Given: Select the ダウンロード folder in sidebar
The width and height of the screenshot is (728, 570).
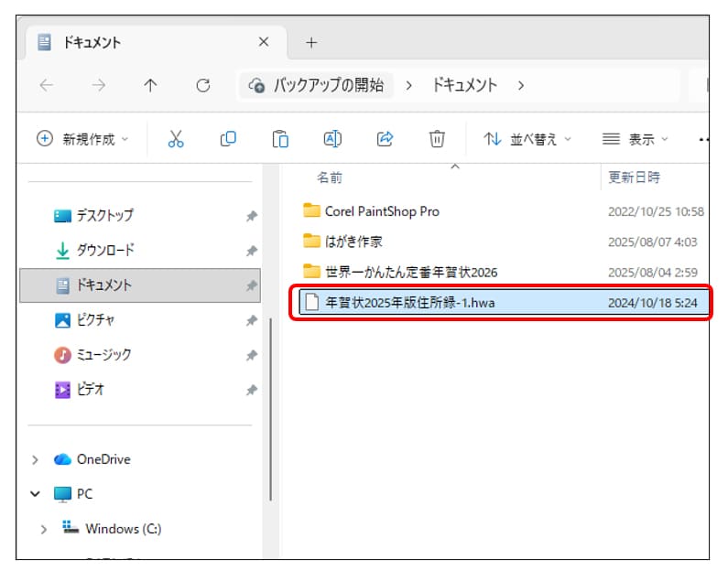Looking at the screenshot, I should pyautogui.click(x=104, y=250).
